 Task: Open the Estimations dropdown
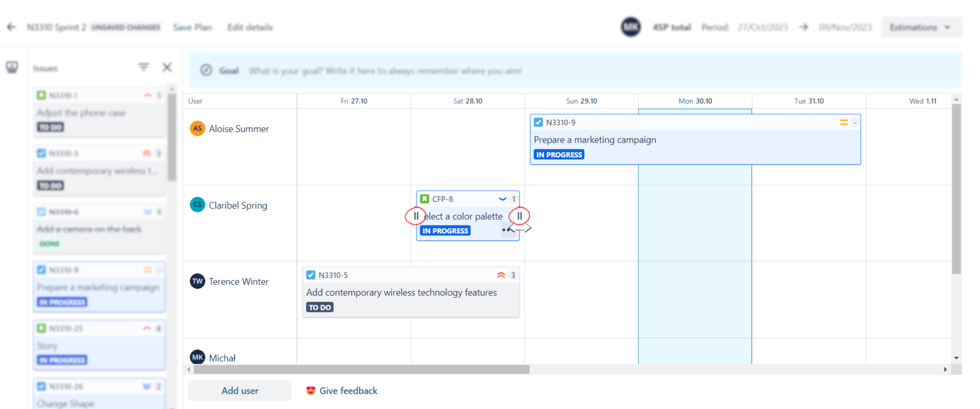point(922,27)
